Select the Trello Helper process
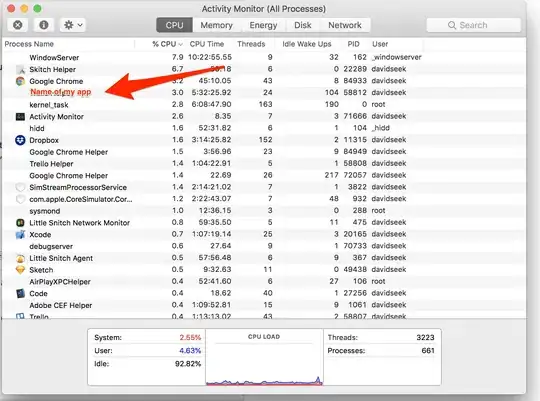 coord(264,163)
